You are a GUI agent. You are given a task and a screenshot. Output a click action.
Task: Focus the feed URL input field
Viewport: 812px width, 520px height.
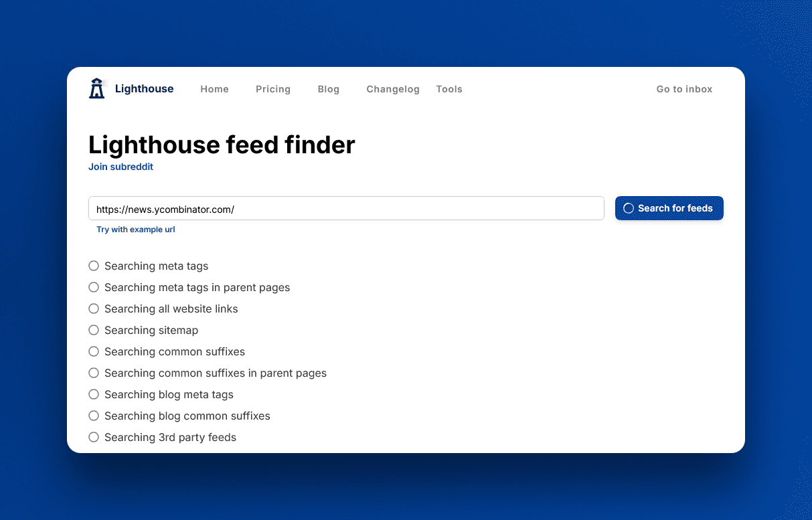click(346, 209)
